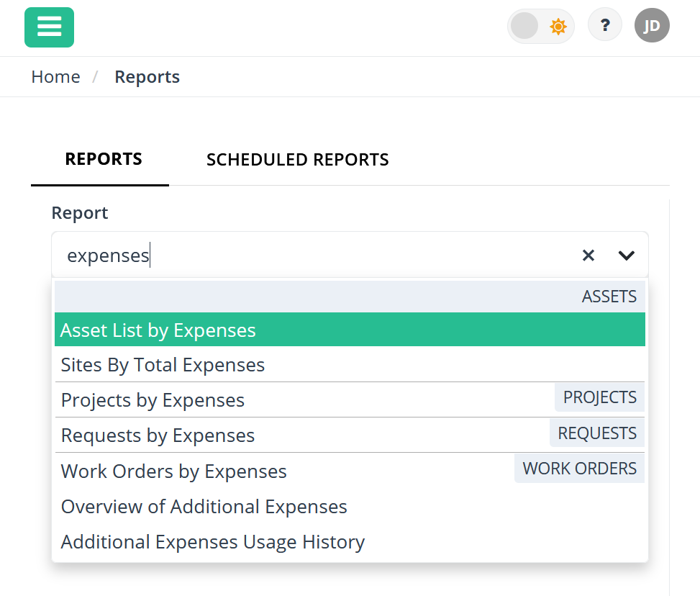Switch to the SCHEDULED REPORTS tab
The width and height of the screenshot is (700, 596).
[297, 159]
